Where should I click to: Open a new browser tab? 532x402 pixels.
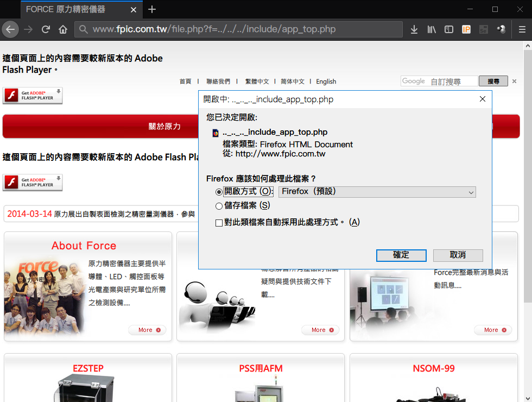(152, 10)
